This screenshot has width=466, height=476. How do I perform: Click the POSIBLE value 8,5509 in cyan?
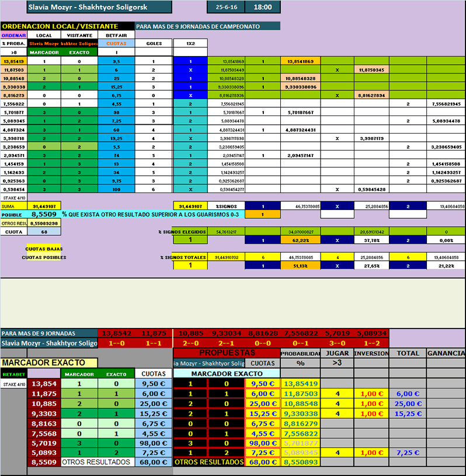click(44, 214)
